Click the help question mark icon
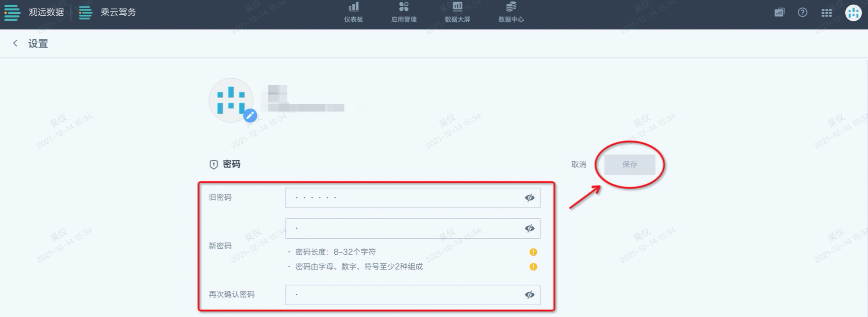The width and height of the screenshot is (868, 317). tap(802, 13)
